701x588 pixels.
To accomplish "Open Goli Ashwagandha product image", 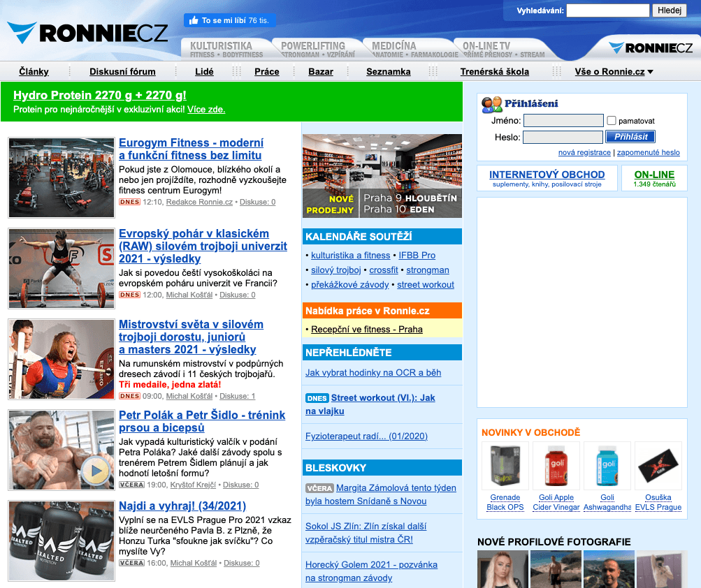I will tap(607, 466).
